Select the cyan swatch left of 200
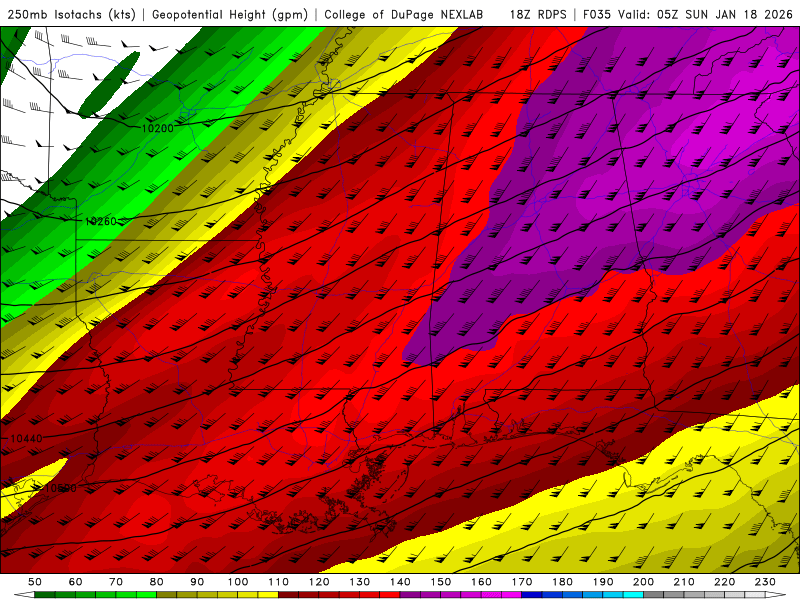Screen dimensions: 800x600 pos(633,595)
